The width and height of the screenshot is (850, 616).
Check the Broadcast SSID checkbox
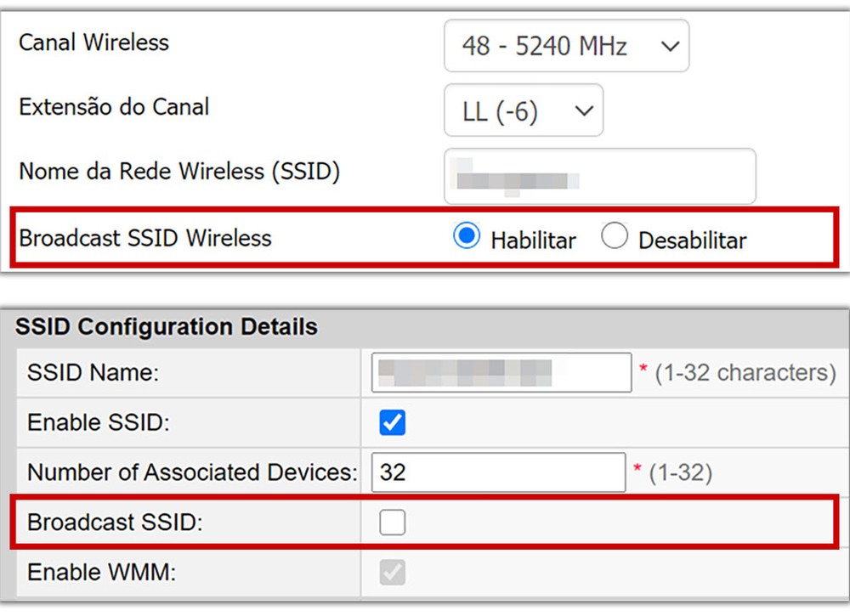(391, 522)
